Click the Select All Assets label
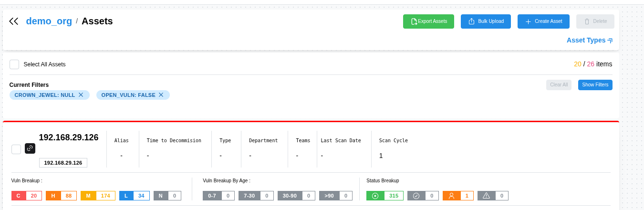 [44, 64]
